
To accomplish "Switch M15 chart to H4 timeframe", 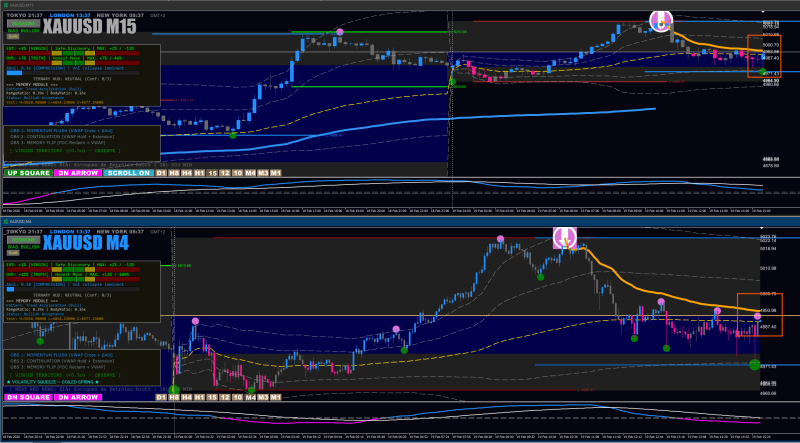I will (x=187, y=173).
